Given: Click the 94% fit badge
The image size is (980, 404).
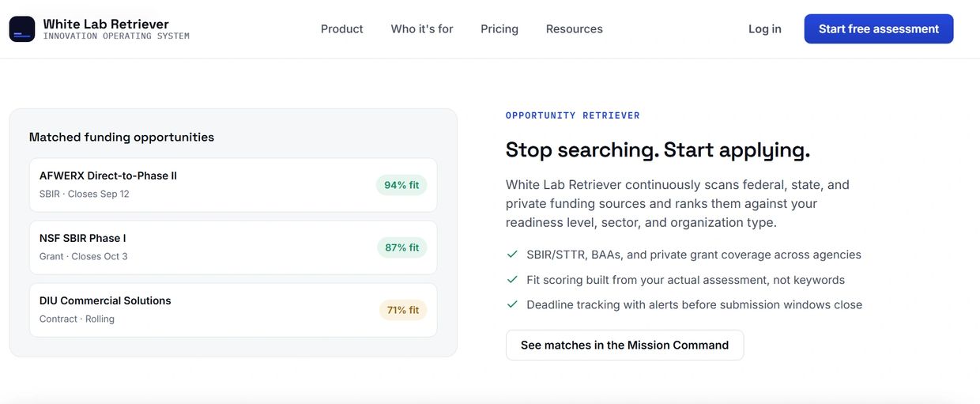Looking at the screenshot, I should [401, 185].
